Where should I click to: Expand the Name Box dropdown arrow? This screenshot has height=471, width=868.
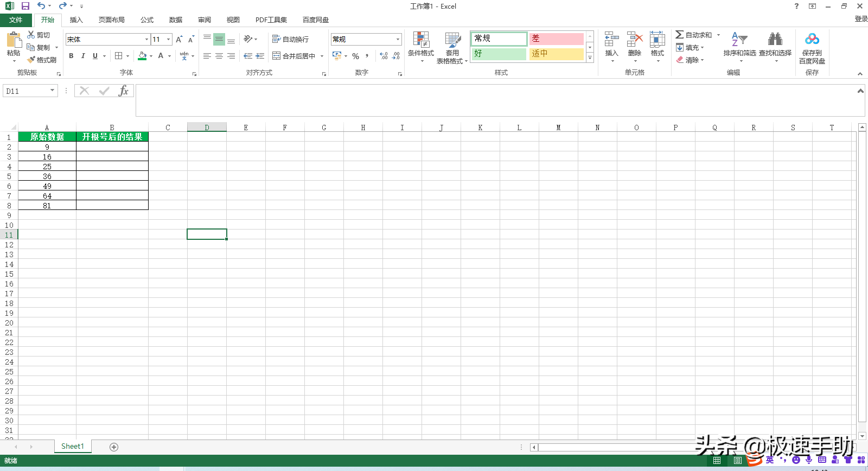pyautogui.click(x=53, y=91)
